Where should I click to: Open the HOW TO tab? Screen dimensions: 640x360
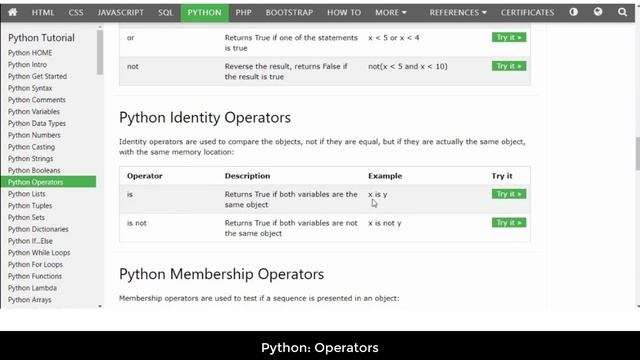(x=344, y=13)
